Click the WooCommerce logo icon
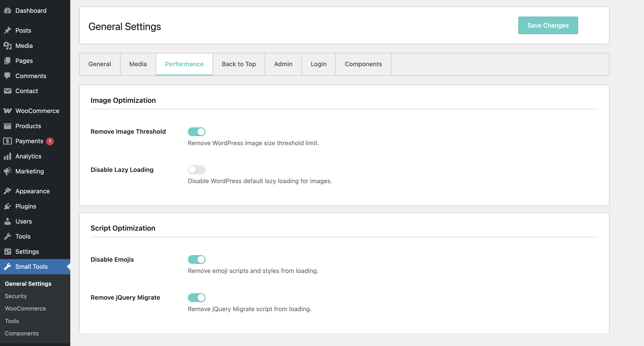The width and height of the screenshot is (644, 346). 8,111
